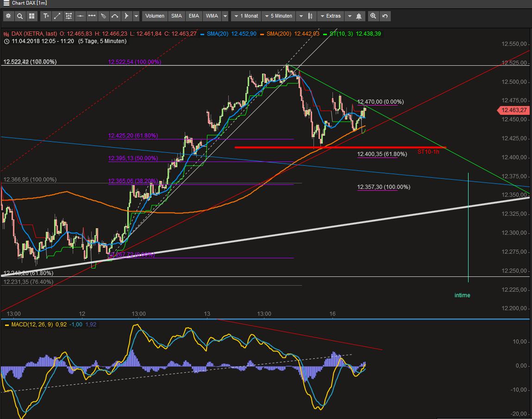Select the trendline drawing tool

pos(57,16)
